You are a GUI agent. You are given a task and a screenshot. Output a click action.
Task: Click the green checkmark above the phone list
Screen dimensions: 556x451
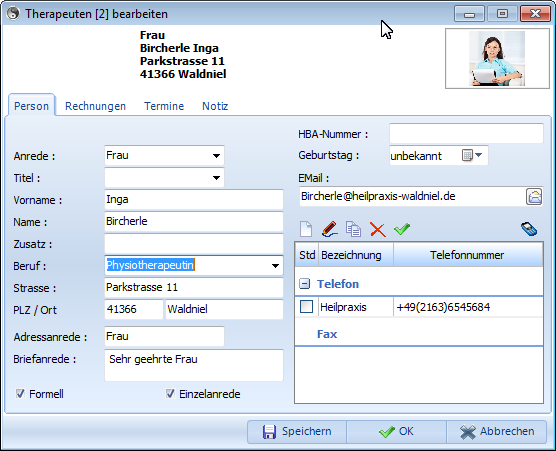(x=402, y=229)
